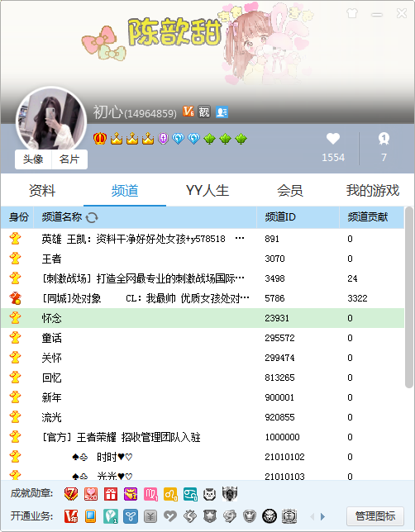Click the yellow Leo zodiac badge
The height and width of the screenshot is (532, 415).
coord(170,494)
